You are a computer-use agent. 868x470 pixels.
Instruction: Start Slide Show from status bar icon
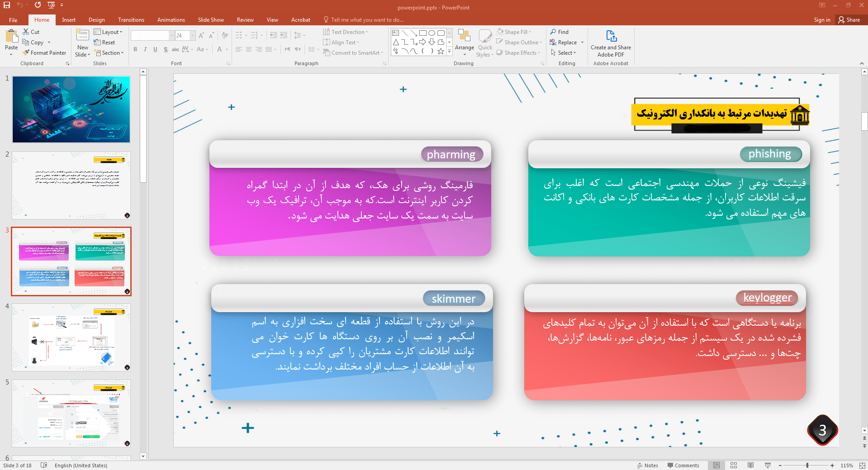coord(768,465)
